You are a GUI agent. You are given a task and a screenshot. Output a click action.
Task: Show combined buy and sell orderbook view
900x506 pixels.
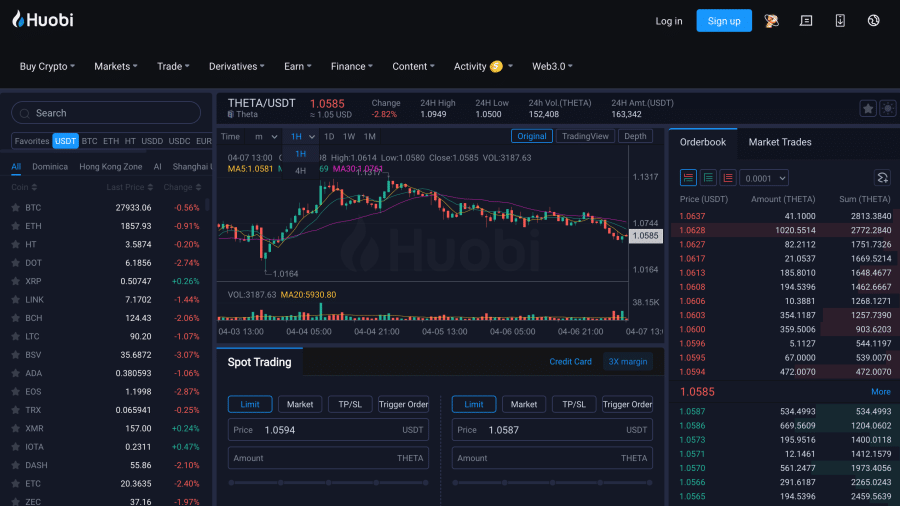(688, 178)
